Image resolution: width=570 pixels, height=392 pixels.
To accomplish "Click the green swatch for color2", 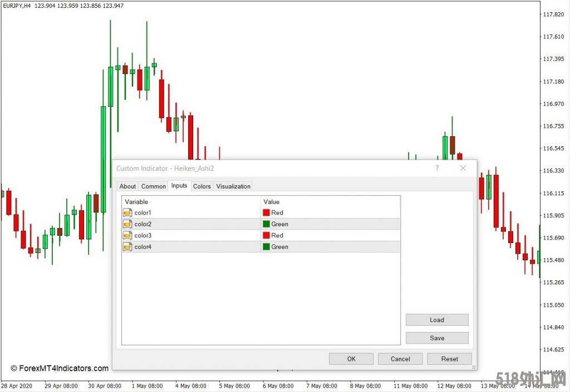I will point(267,224).
